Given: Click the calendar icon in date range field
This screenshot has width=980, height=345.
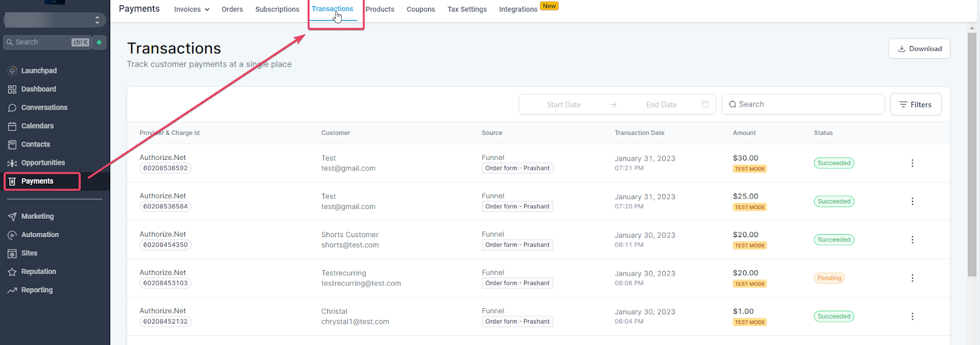Looking at the screenshot, I should point(705,104).
